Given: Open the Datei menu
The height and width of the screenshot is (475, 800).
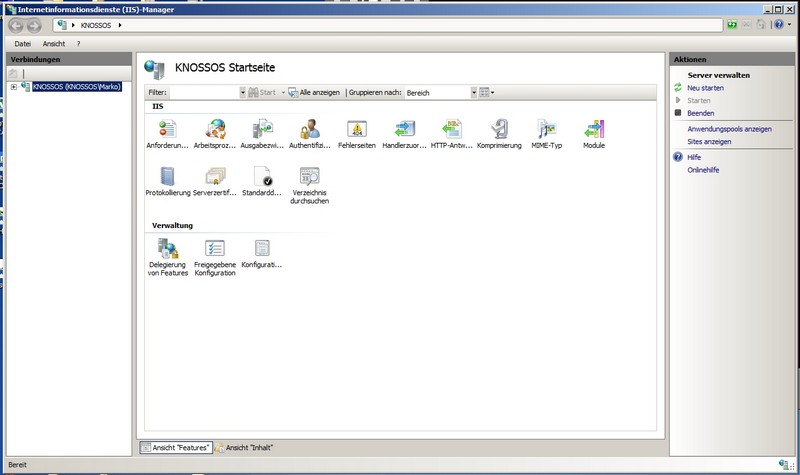Looking at the screenshot, I should point(23,44).
